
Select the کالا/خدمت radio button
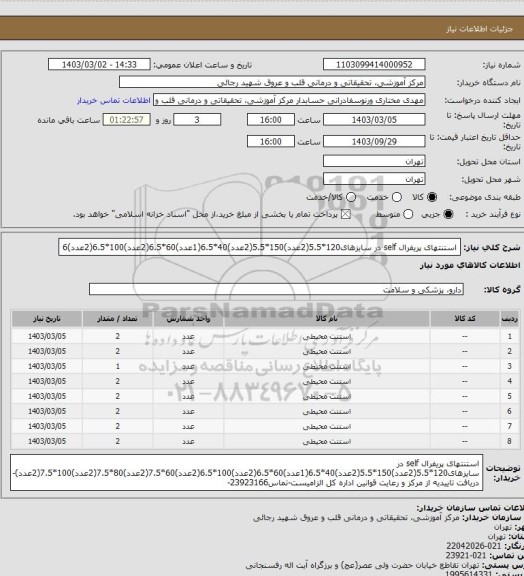[351, 197]
